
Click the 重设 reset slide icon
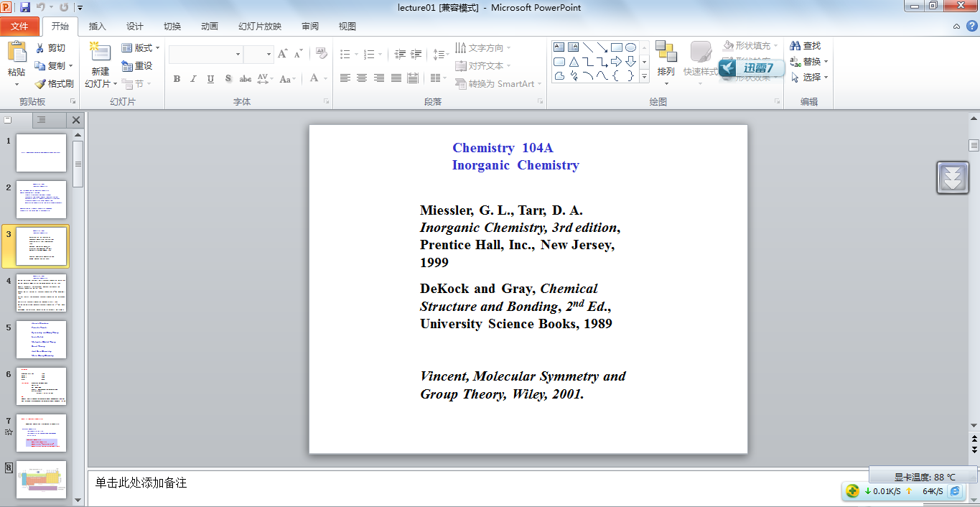136,66
